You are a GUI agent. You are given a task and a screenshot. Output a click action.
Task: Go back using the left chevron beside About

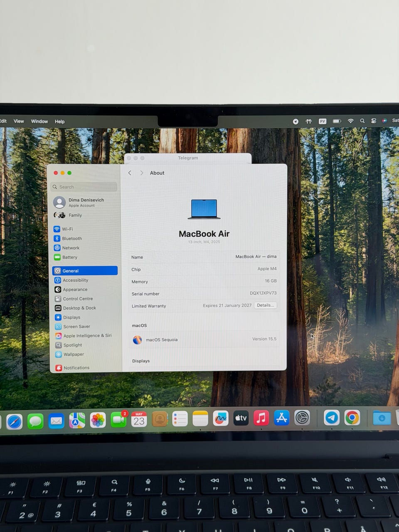[x=130, y=173]
